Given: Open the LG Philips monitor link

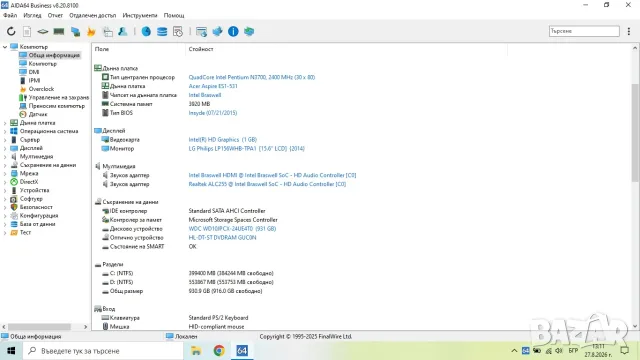Looking at the screenshot, I should [247, 149].
